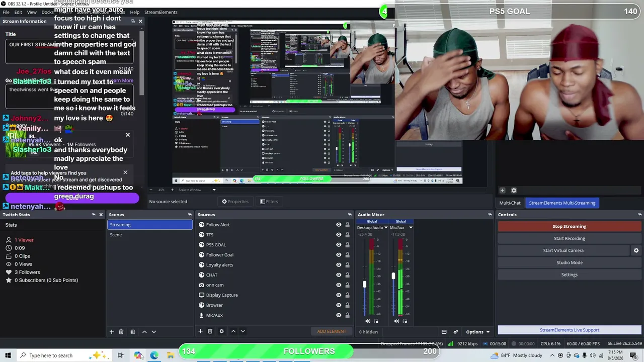Unlock the Browser source
The image size is (644, 362).
click(347, 305)
